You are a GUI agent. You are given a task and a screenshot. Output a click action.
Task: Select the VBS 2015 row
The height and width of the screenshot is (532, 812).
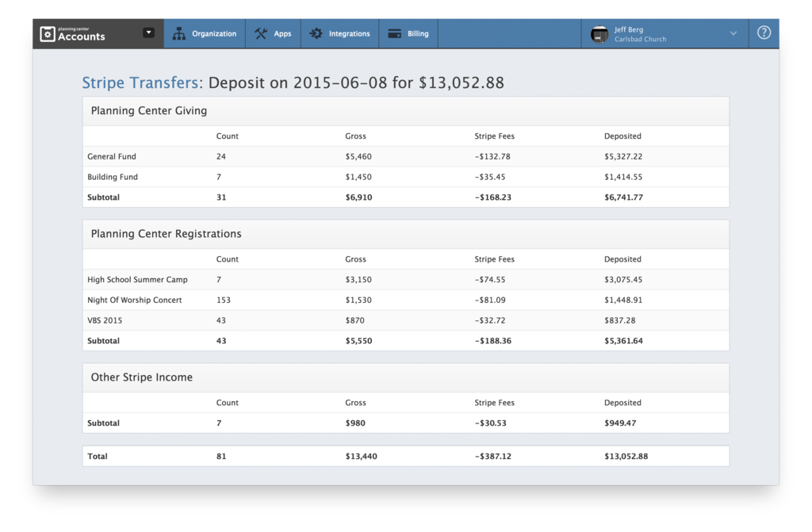(103, 320)
